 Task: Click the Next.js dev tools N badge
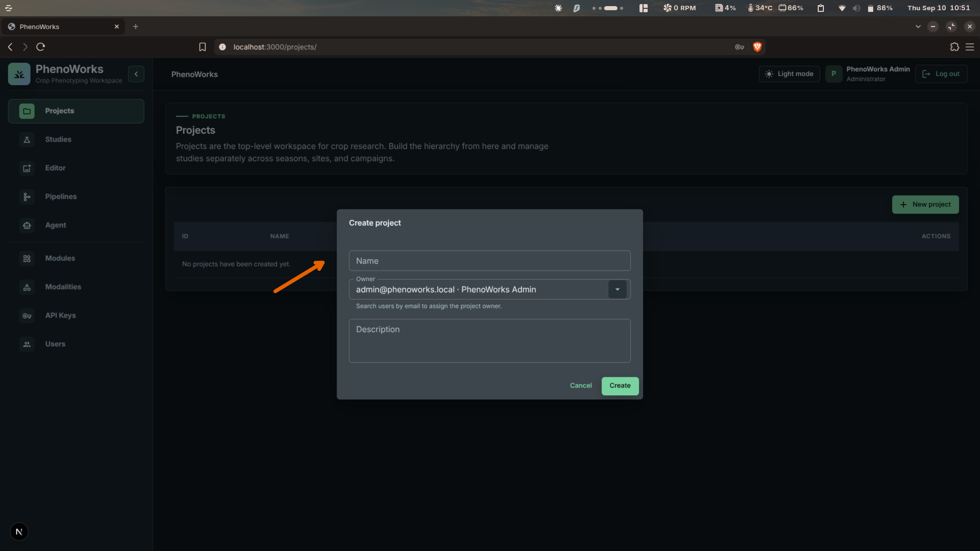[19, 532]
